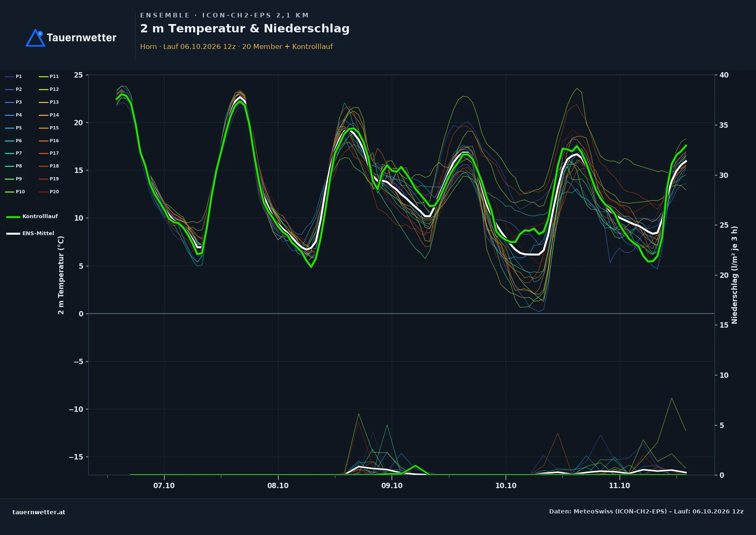Click the MeteoSwiss data source footer text
This screenshot has width=756, height=535.
pos(646,511)
